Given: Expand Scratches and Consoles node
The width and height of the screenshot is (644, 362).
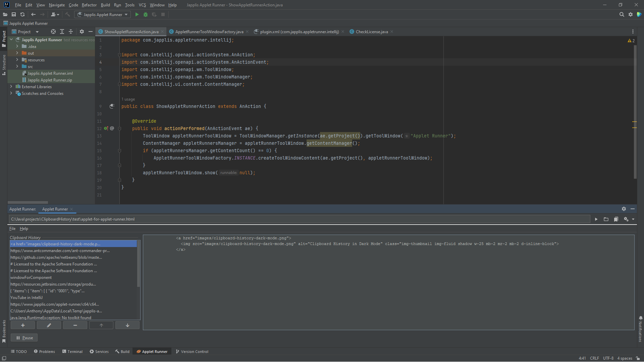Looking at the screenshot, I should click(x=11, y=93).
